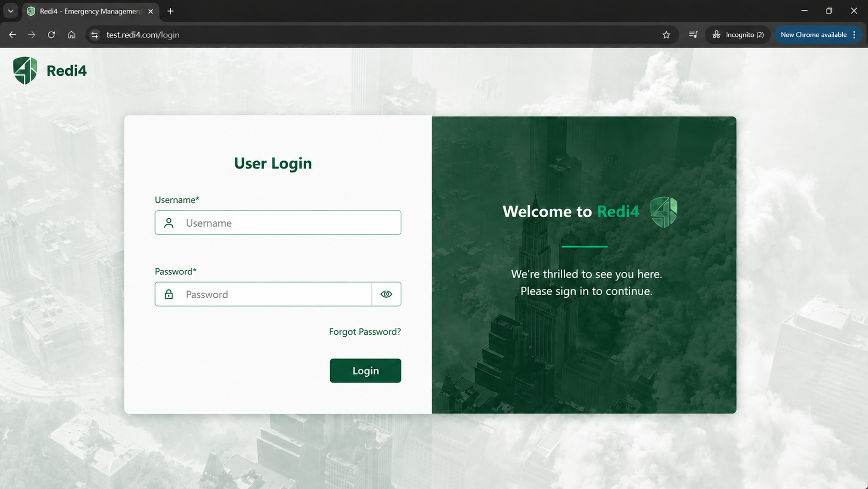
Task: Toggle password visibility with the eye icon
Action: (x=386, y=294)
